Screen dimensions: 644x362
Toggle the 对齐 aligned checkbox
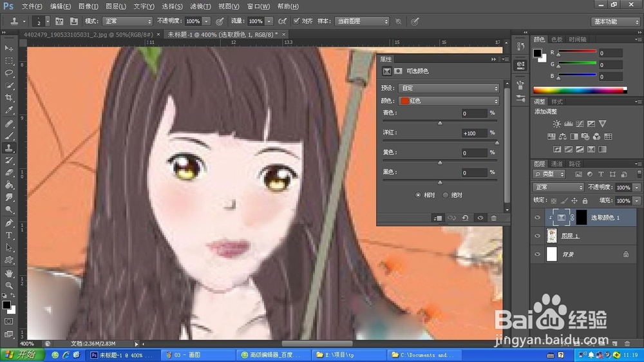pyautogui.click(x=296, y=21)
